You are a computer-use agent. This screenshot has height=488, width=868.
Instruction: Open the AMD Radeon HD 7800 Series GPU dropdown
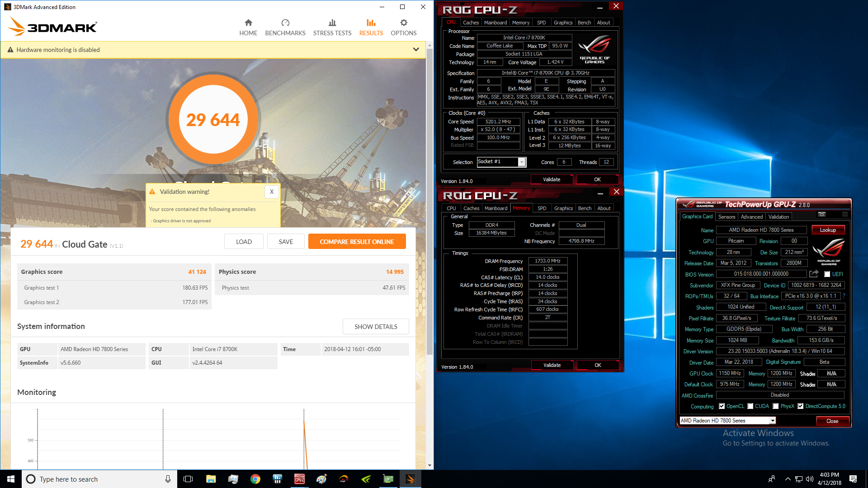point(773,421)
